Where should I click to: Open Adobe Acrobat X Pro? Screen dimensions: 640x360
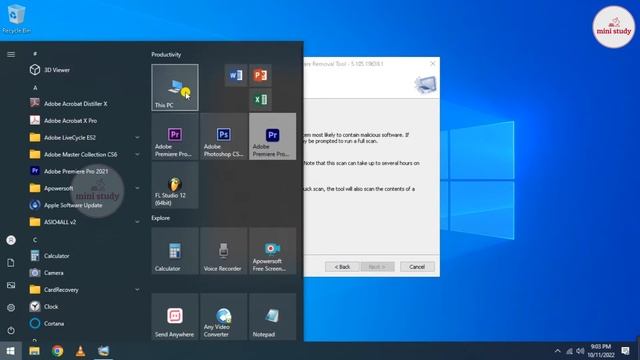coord(85,121)
